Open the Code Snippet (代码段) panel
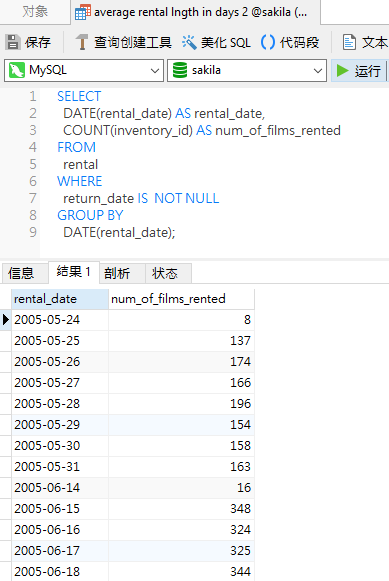The height and width of the screenshot is (581, 389). pyautogui.click(x=290, y=42)
